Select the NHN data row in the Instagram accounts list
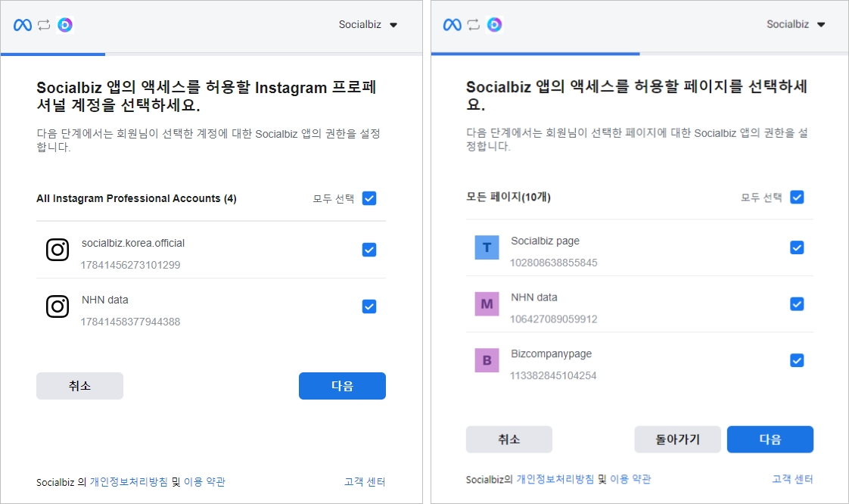 pyautogui.click(x=204, y=306)
